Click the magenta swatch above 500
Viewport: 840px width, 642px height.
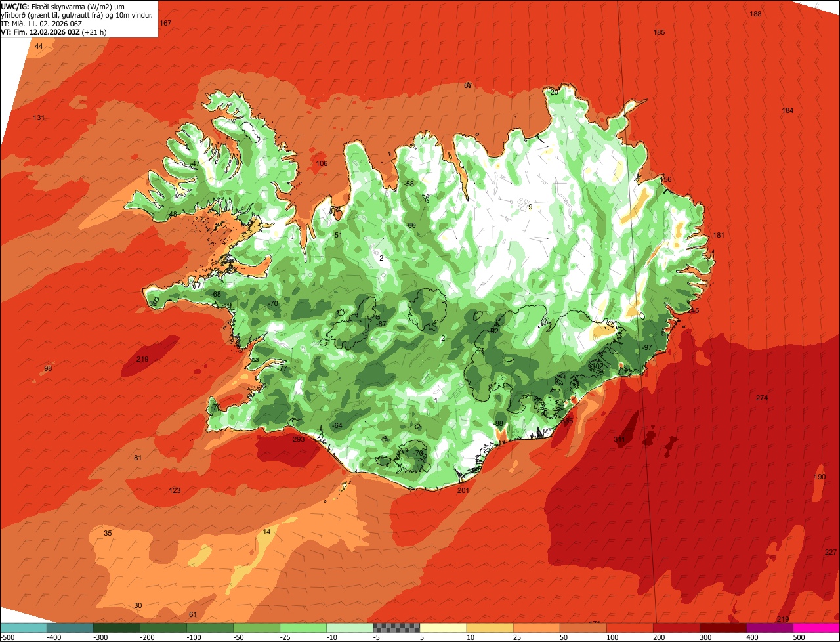pyautogui.click(x=816, y=628)
